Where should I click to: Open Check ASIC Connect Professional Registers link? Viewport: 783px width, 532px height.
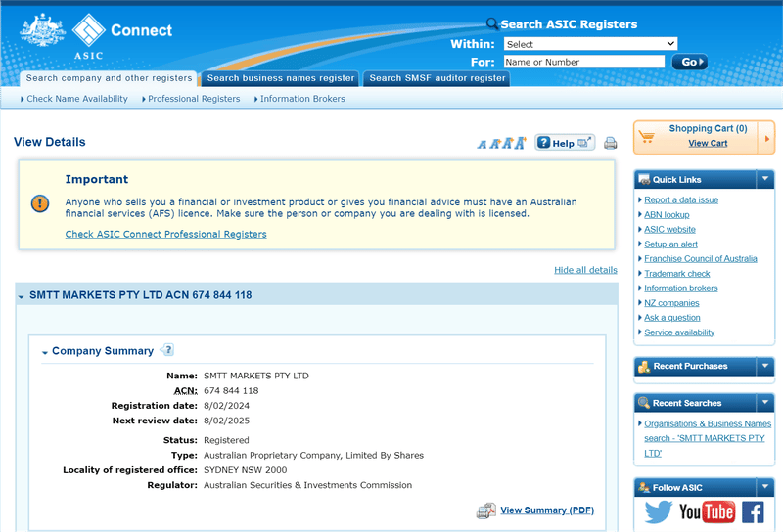(165, 234)
